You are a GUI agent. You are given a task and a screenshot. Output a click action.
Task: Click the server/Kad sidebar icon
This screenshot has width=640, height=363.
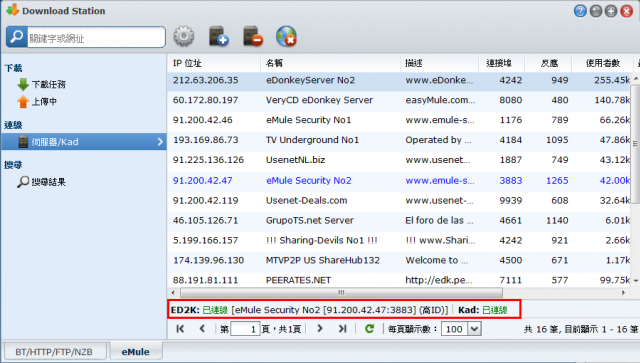coord(23,142)
